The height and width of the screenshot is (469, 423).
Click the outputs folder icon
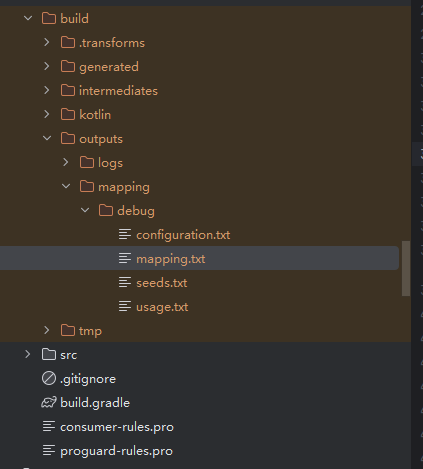(68, 138)
